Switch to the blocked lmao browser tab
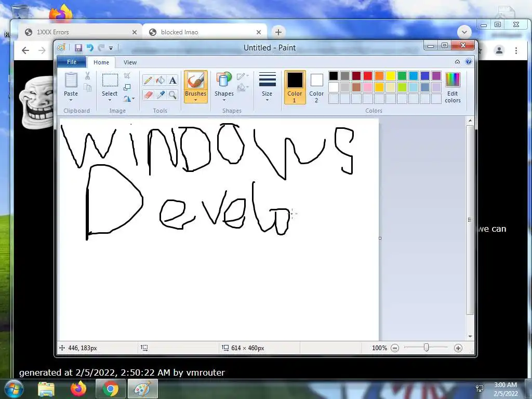The height and width of the screenshot is (399, 532). [205, 32]
